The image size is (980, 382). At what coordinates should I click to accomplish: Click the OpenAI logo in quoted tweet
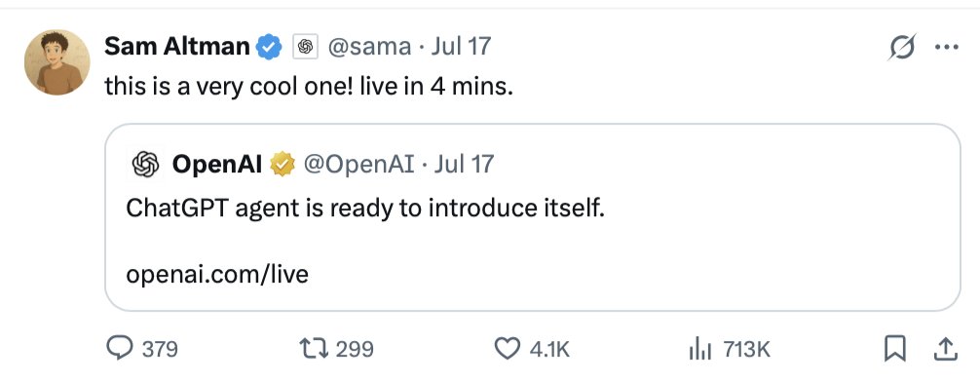pyautogui.click(x=145, y=164)
